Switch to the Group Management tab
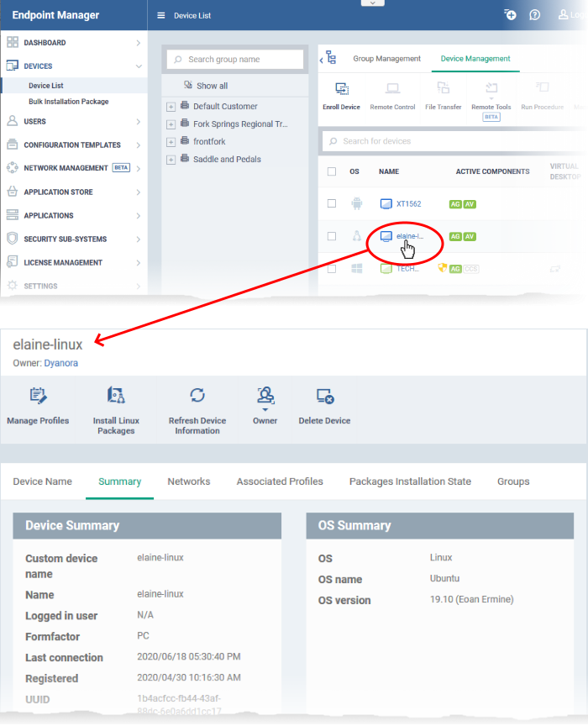Viewport: 588px width, 726px height. point(386,58)
